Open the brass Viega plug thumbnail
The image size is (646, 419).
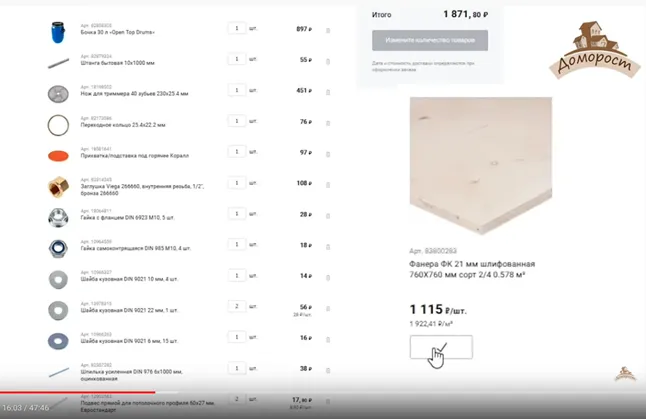coord(58,187)
